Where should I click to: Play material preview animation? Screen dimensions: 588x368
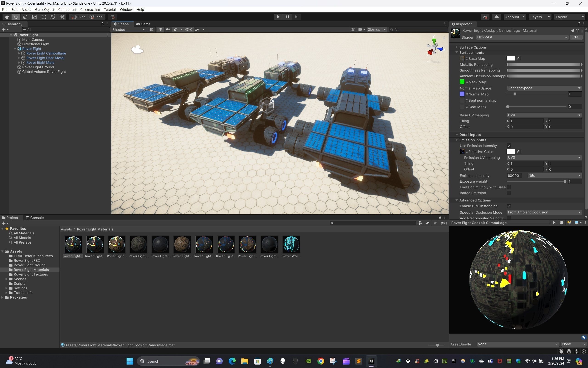coord(554,223)
